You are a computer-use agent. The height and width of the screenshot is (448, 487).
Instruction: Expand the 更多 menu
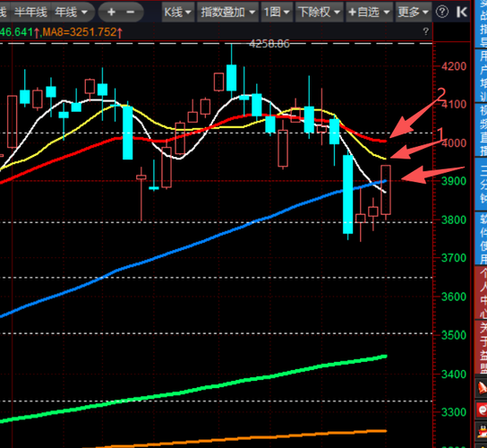413,13
